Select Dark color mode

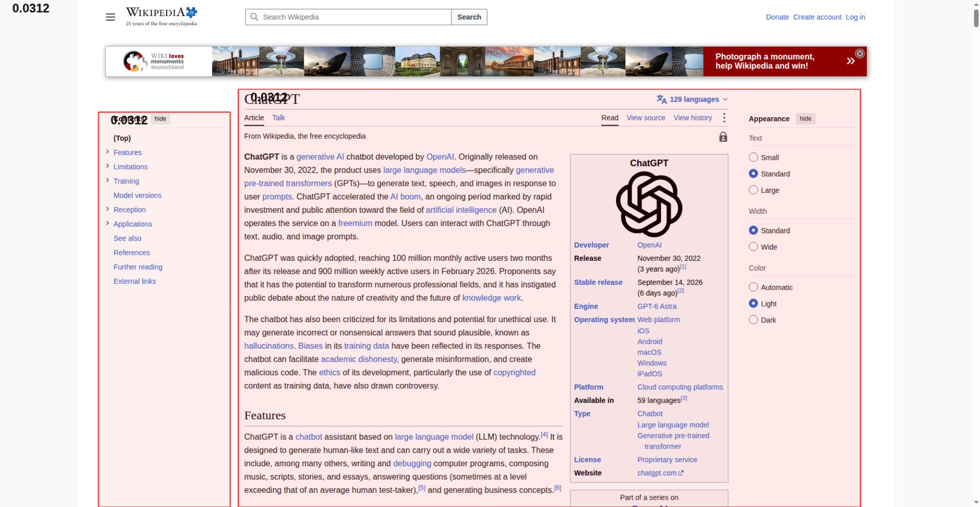coord(753,320)
